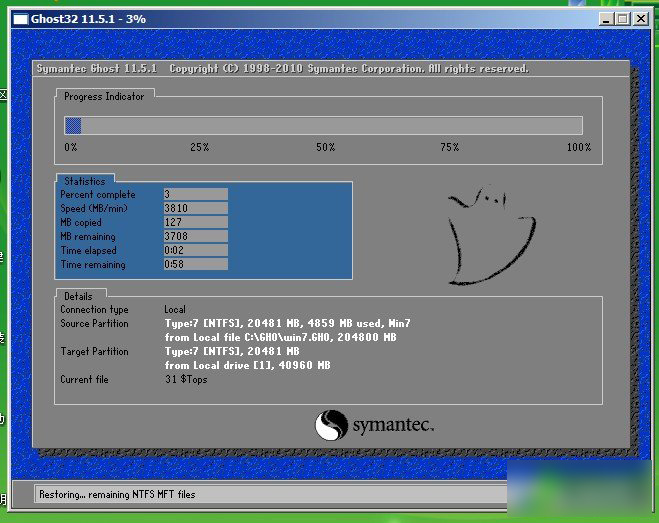Click the Percent complete value 3

coord(196,194)
